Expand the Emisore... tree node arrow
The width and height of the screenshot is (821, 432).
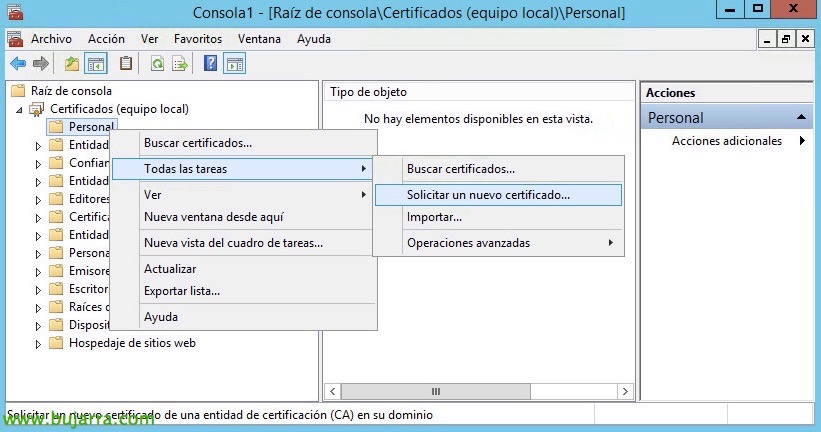click(x=38, y=272)
